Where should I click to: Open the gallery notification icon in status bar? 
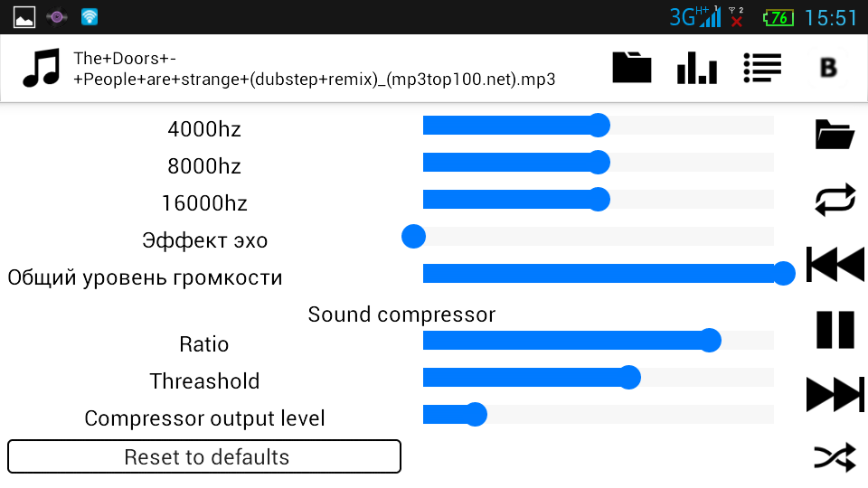point(24,17)
